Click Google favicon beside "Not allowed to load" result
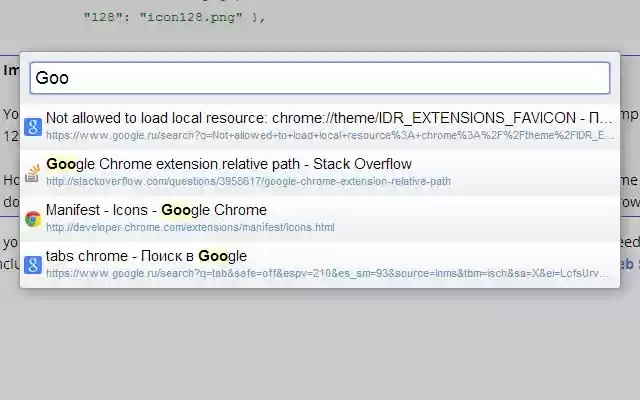 click(x=33, y=127)
